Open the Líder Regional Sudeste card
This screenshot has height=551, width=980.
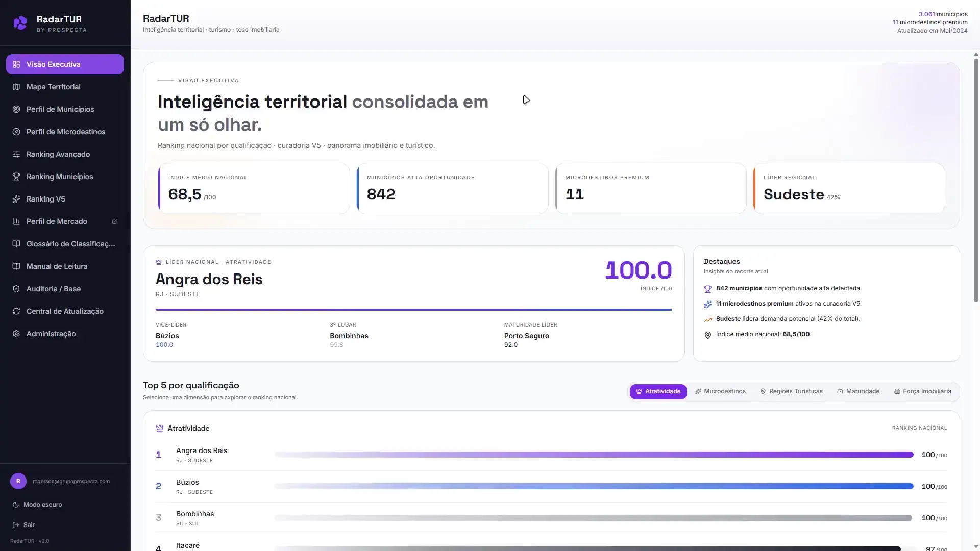849,188
